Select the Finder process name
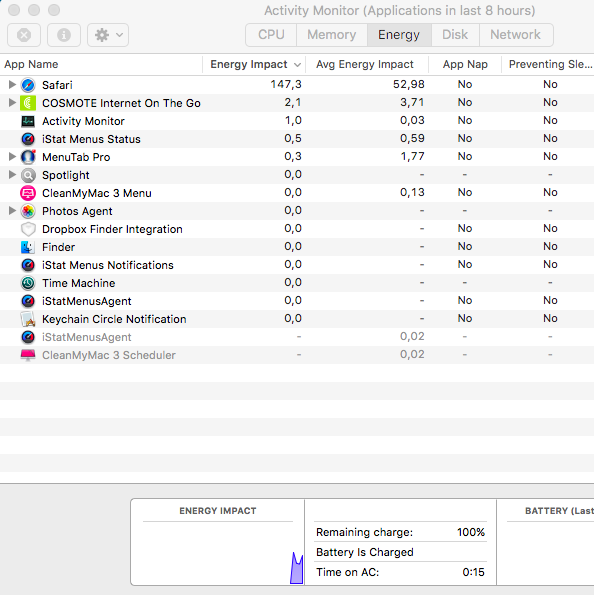594x595 pixels. 58,247
